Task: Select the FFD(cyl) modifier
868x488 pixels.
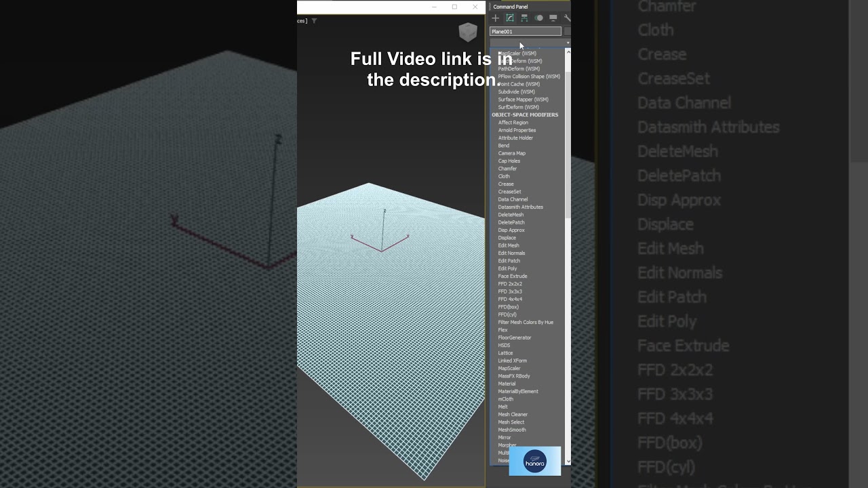Action: pos(507,314)
